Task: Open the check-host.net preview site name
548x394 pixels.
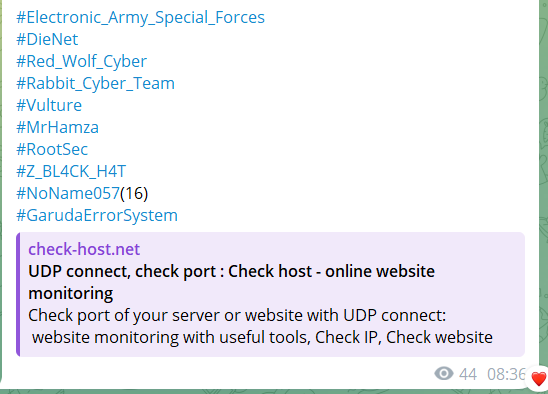Action: 84,249
